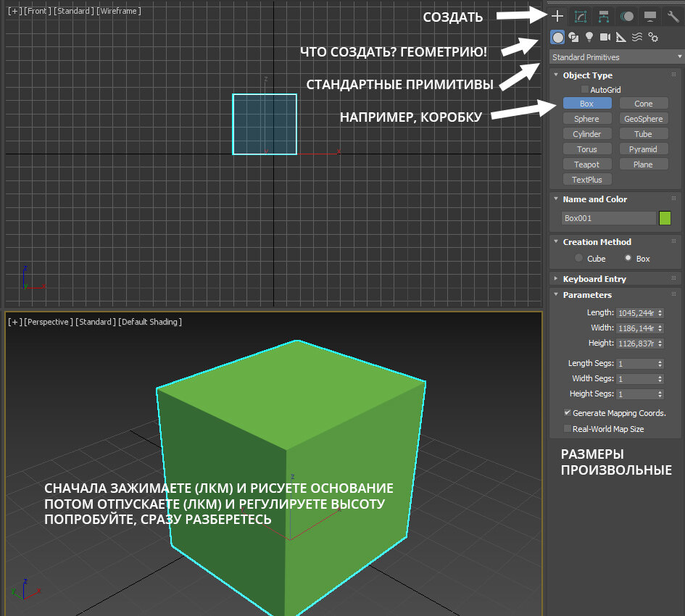Choose the Sphere primitive button
Image resolution: width=685 pixels, height=616 pixels.
coord(587,119)
